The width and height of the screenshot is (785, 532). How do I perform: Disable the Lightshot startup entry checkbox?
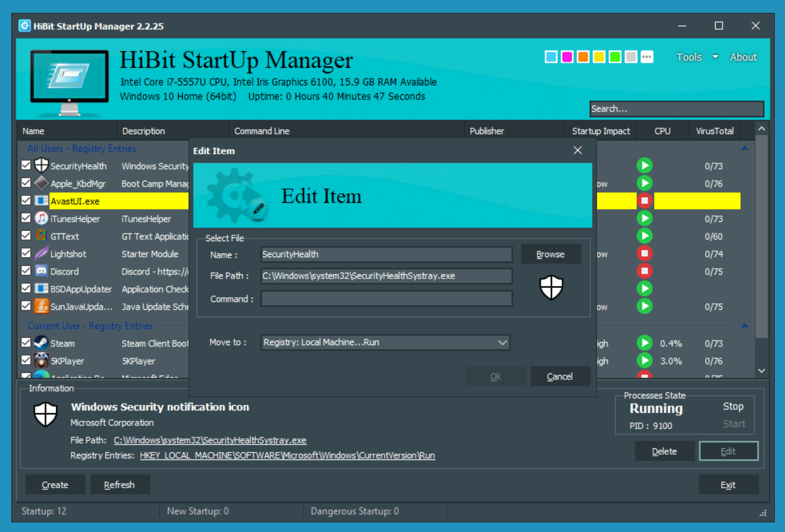pyautogui.click(x=26, y=253)
